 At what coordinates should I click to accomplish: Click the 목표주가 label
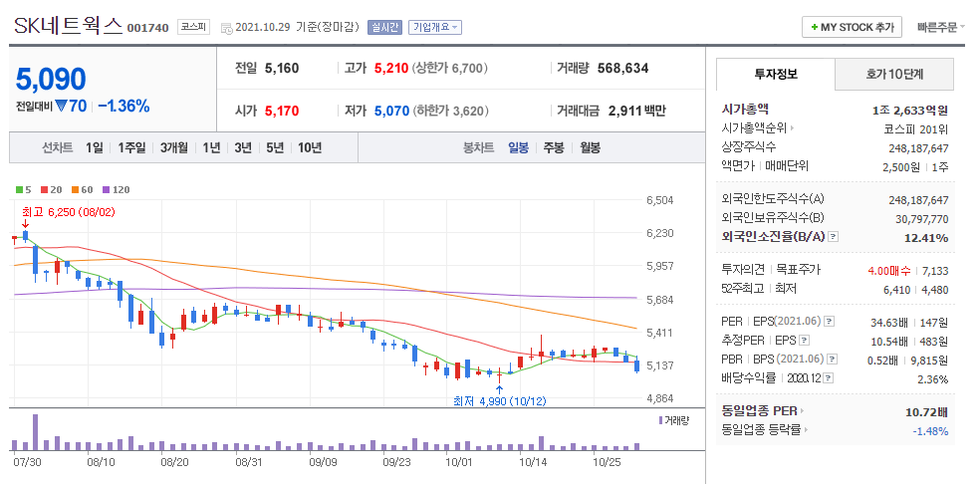(798, 270)
